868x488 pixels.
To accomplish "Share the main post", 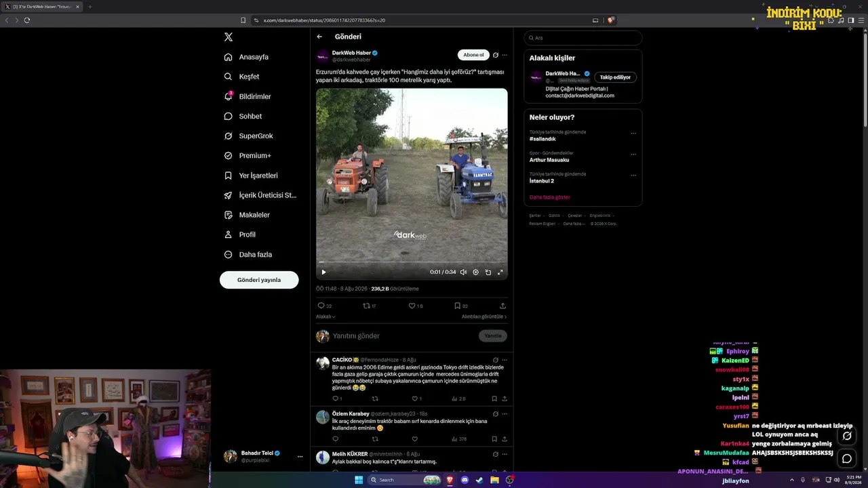I will click(x=502, y=306).
